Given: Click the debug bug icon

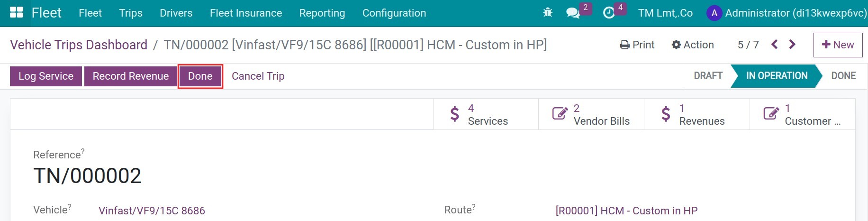Looking at the screenshot, I should click(548, 13).
